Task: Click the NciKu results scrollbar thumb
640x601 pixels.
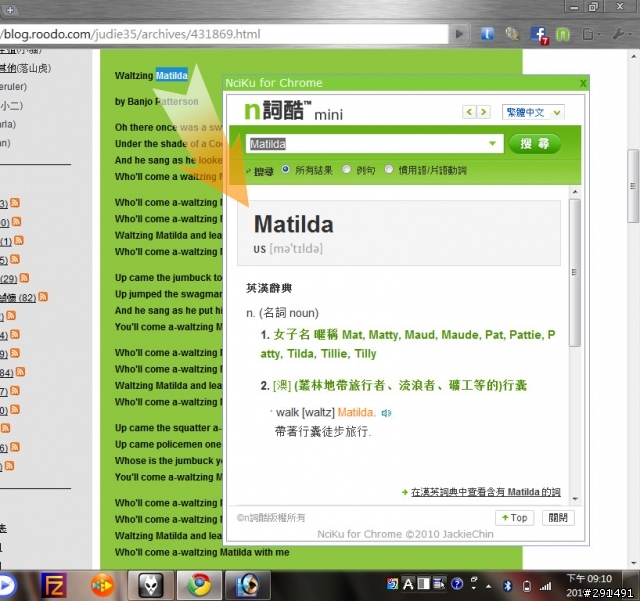Action: pyautogui.click(x=575, y=272)
